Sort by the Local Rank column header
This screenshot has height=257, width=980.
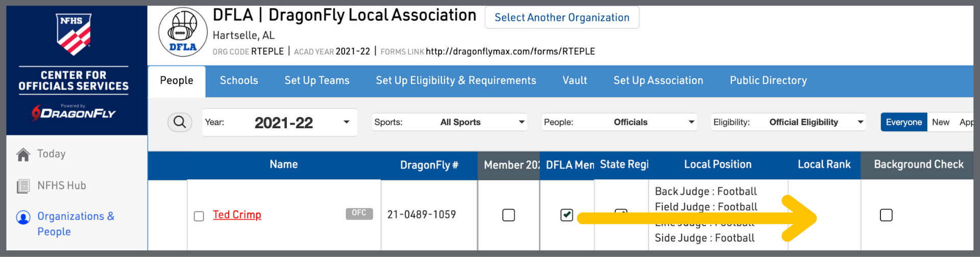tap(824, 165)
